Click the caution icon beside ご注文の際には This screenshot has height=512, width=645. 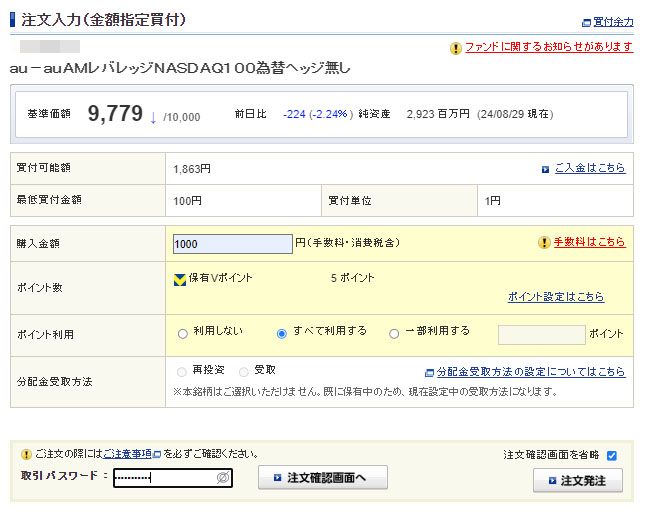pyautogui.click(x=26, y=454)
